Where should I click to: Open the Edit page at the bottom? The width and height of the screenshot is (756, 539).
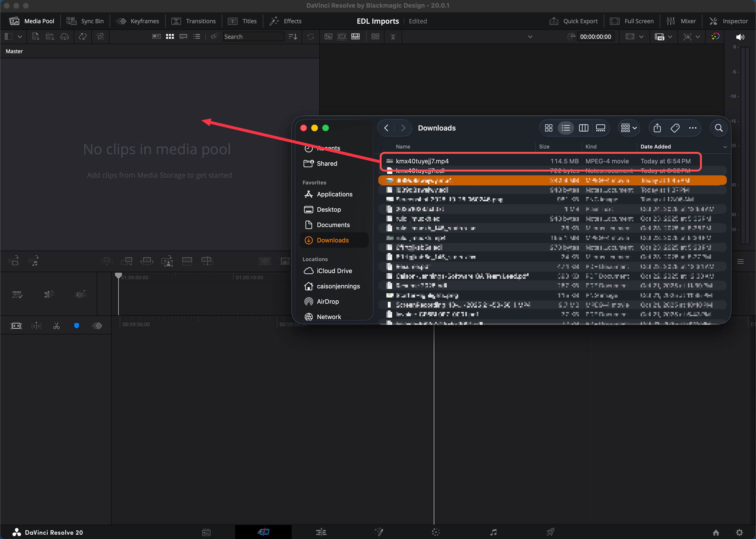point(321,532)
